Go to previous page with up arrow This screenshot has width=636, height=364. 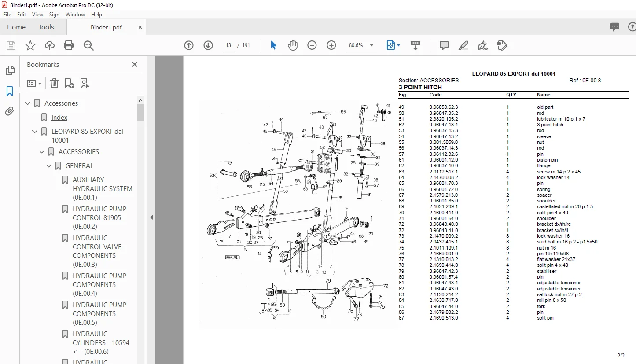coord(189,45)
